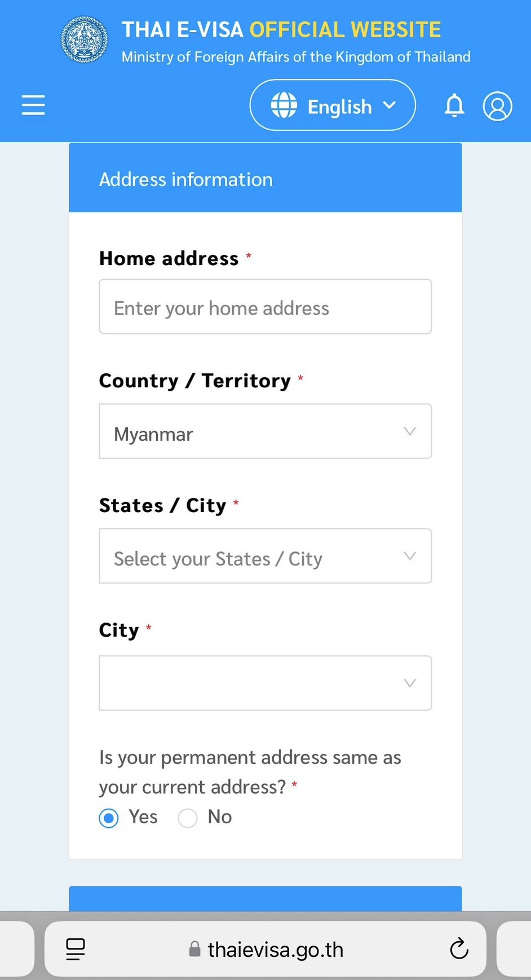Screen dimensions: 531x980
Task: Select No for permanent address same
Action: click(188, 818)
